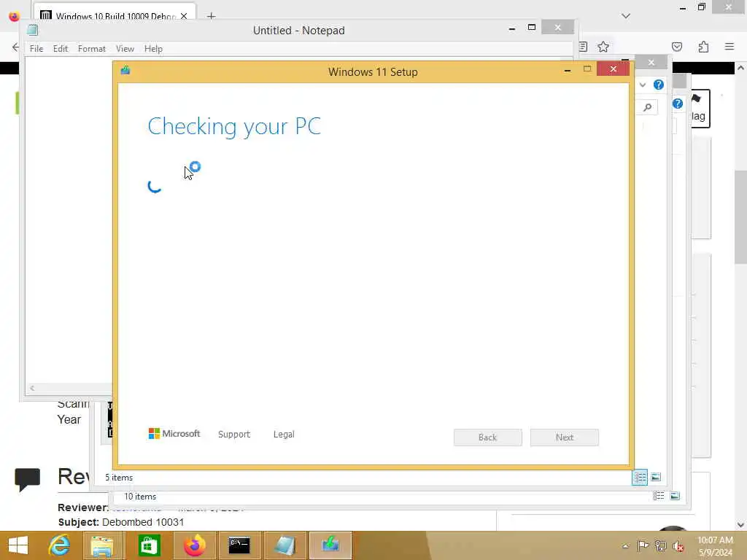Switch the 10 items Explorer window to large icons view
The width and height of the screenshot is (747, 560).
(675, 496)
